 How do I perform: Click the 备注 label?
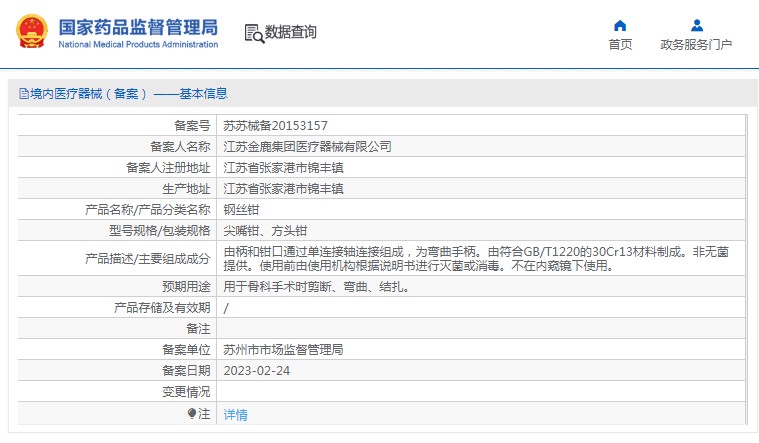point(198,329)
